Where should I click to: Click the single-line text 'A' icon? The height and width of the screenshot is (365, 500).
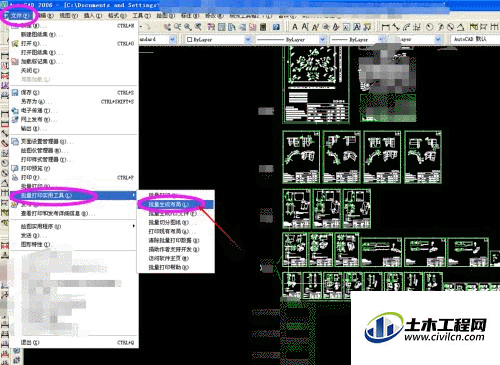(295, 27)
